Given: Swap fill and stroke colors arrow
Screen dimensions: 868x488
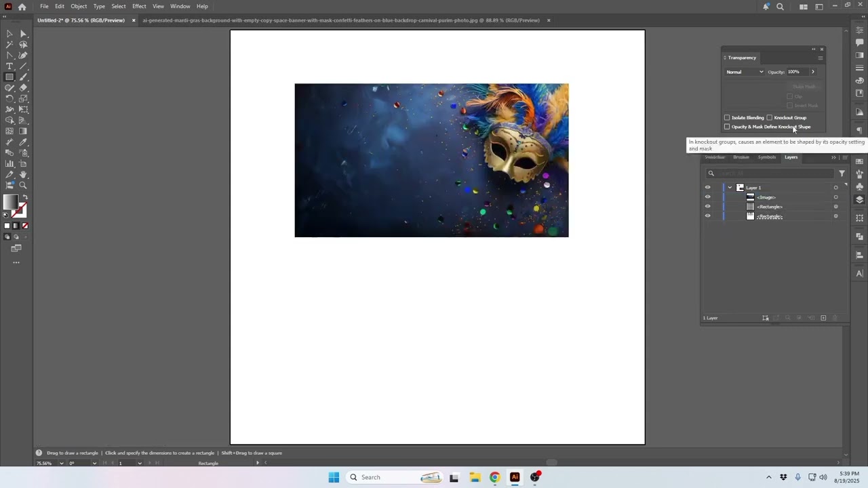Looking at the screenshot, I should coord(25,197).
